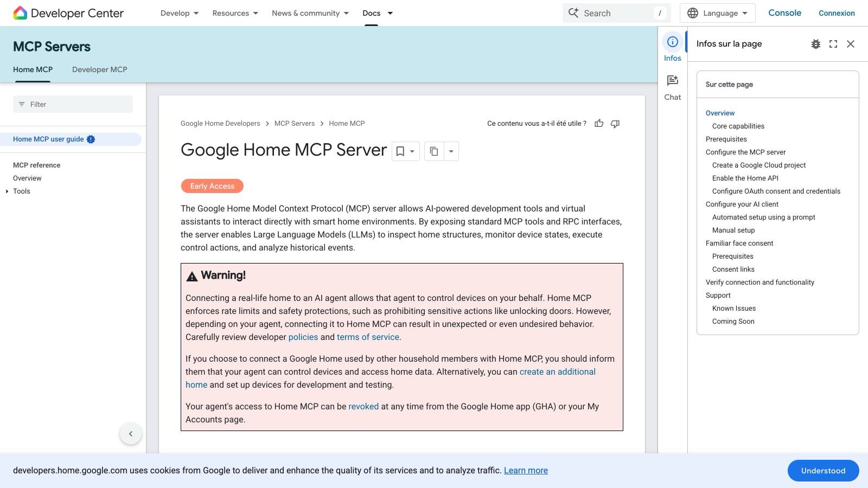This screenshot has width=868, height=488.
Task: Click the sidebar Filter input
Action: tap(73, 104)
